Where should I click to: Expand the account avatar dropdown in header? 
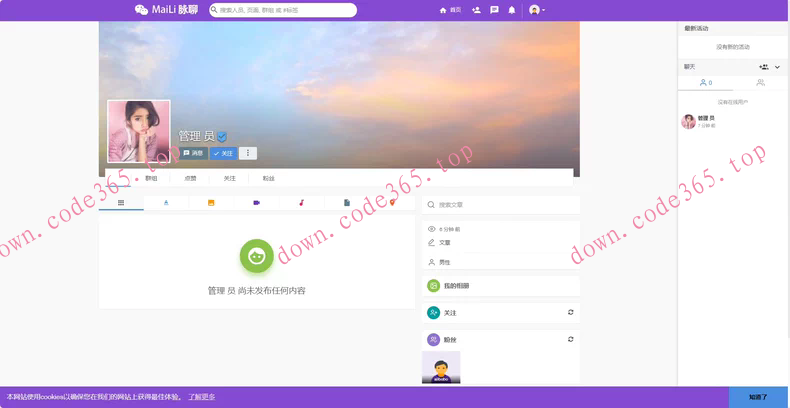click(537, 10)
